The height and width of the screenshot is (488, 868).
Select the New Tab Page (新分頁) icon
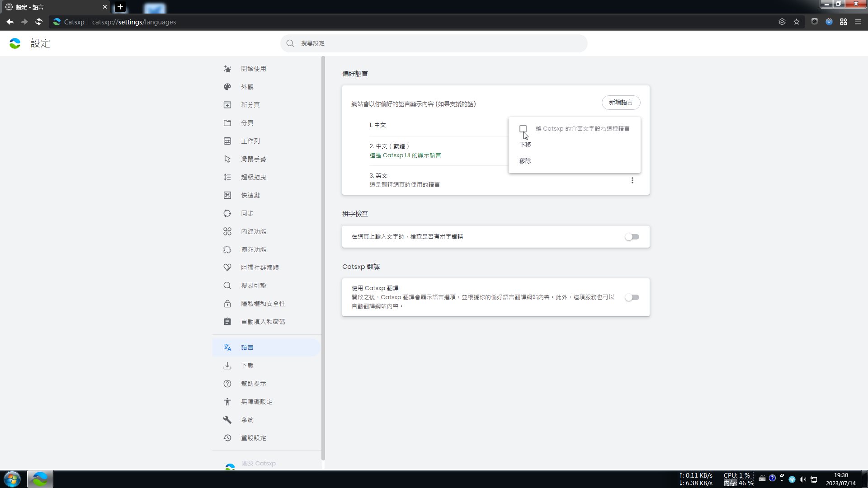point(227,105)
